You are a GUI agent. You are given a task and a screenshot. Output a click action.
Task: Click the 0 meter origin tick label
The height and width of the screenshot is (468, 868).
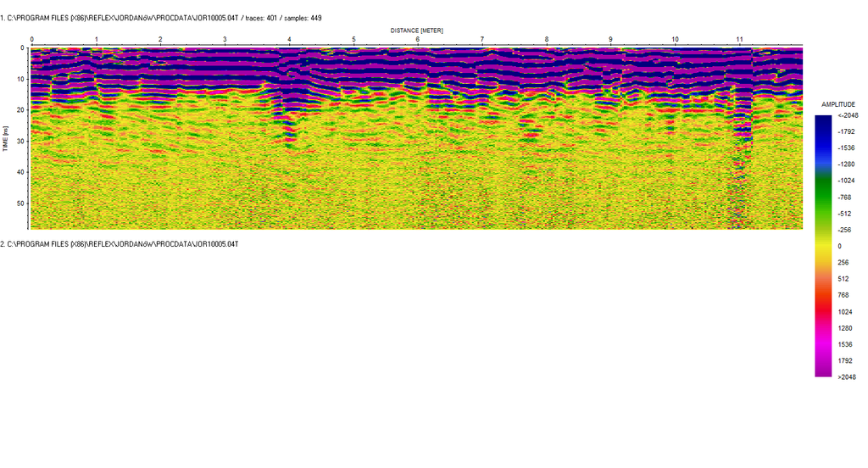pyautogui.click(x=32, y=40)
